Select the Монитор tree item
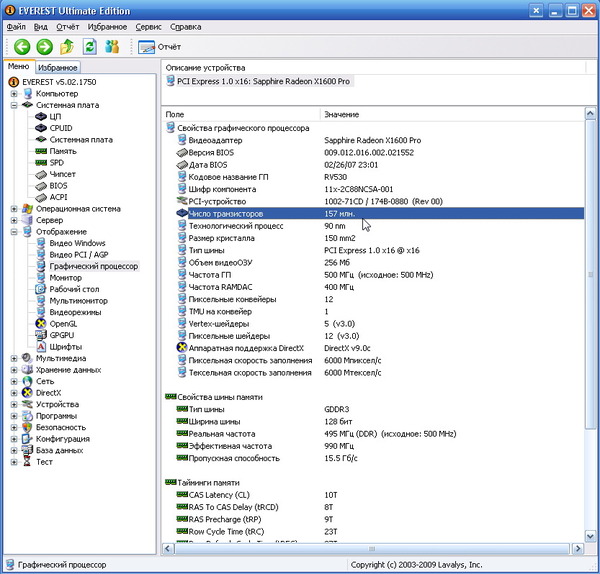The image size is (600, 574). click(x=65, y=278)
